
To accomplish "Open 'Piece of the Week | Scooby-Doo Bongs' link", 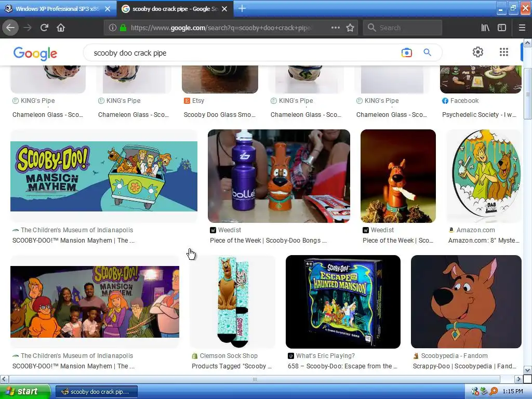I will pyautogui.click(x=268, y=241).
